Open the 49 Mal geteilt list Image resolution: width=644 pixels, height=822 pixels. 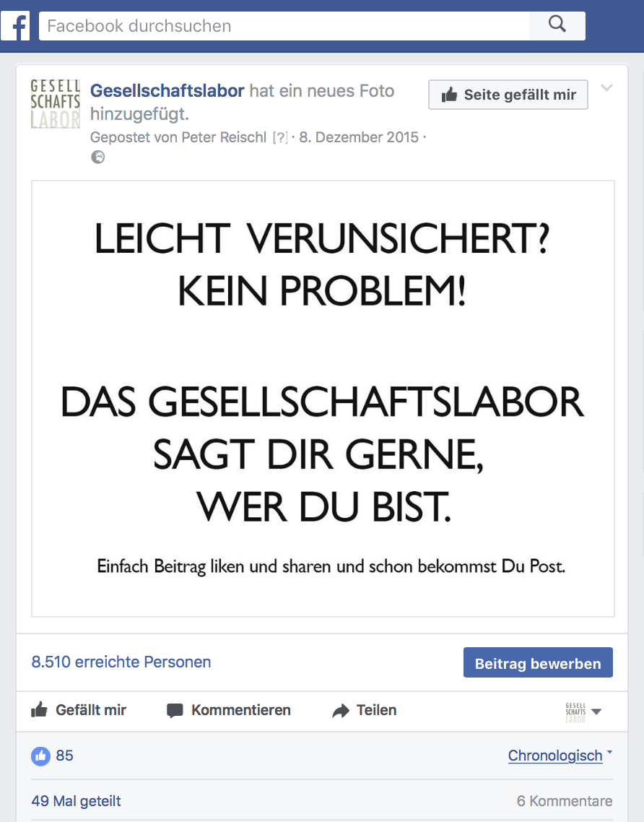[76, 801]
